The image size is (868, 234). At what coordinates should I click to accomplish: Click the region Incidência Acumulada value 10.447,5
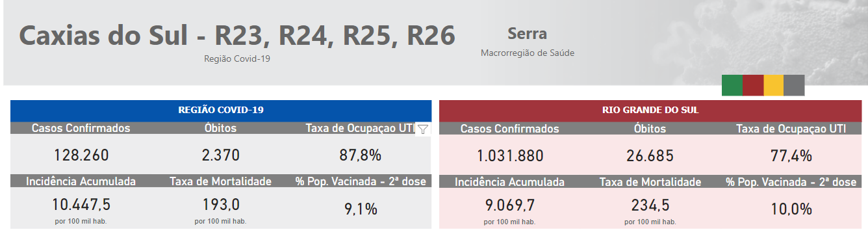tap(81, 205)
